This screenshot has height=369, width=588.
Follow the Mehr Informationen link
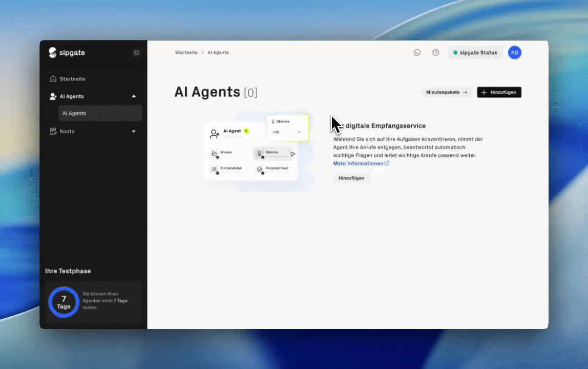pyautogui.click(x=358, y=163)
